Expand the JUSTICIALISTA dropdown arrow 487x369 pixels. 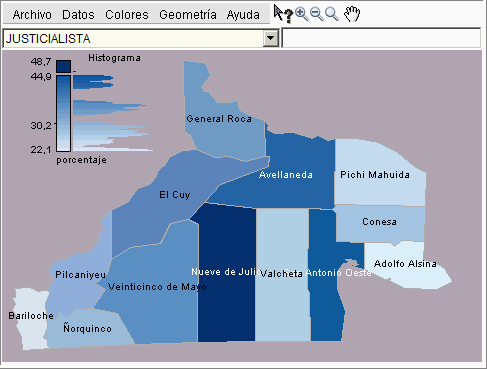click(271, 38)
